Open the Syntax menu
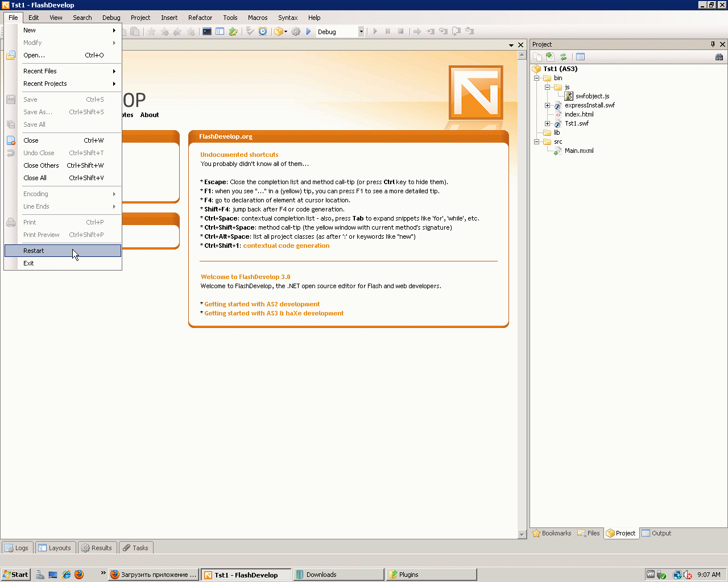The image size is (728, 582). pos(288,18)
